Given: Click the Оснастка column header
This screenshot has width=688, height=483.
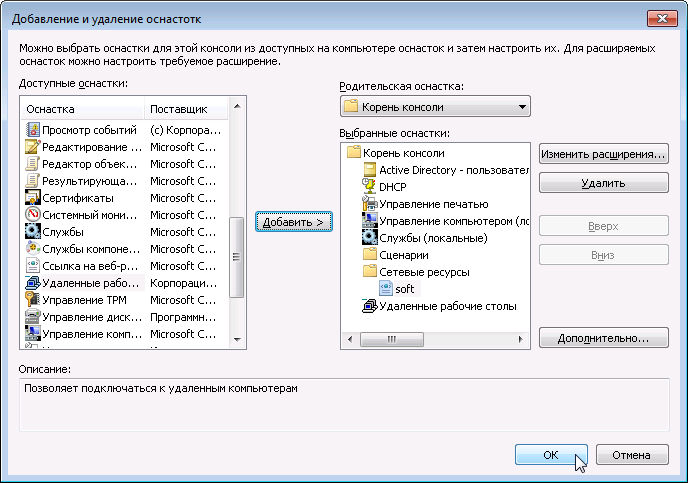Looking at the screenshot, I should [83, 109].
